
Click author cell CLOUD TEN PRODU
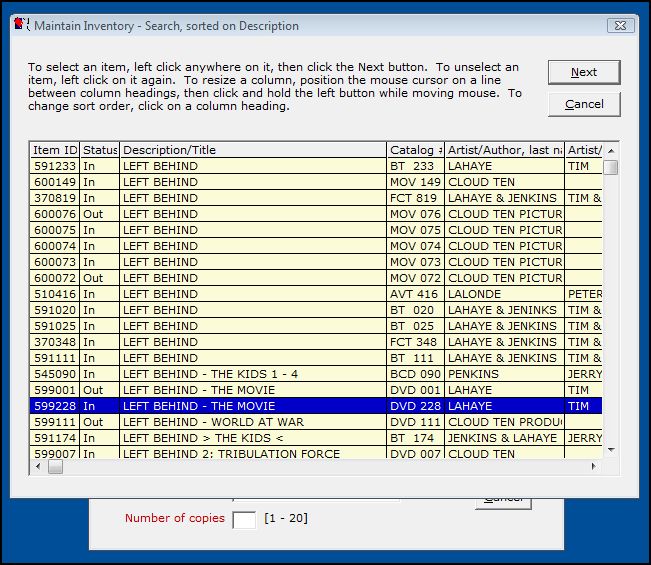(505, 422)
